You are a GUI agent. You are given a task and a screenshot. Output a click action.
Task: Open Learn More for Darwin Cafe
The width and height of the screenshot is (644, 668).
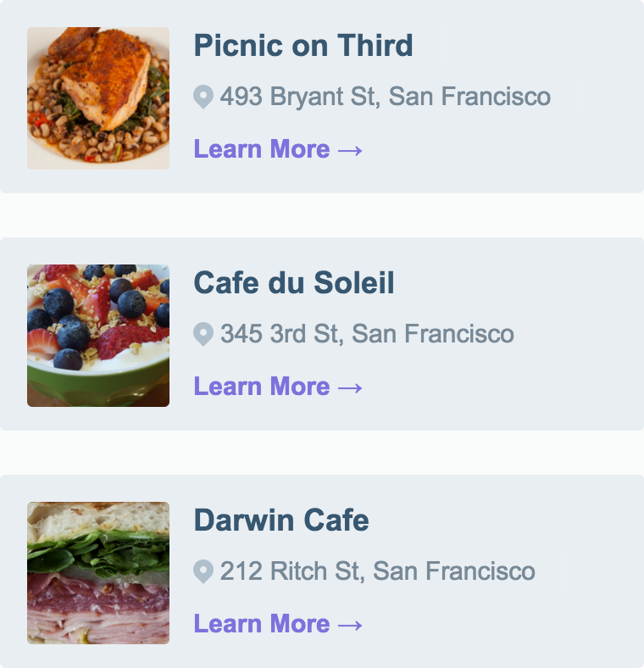(x=262, y=624)
